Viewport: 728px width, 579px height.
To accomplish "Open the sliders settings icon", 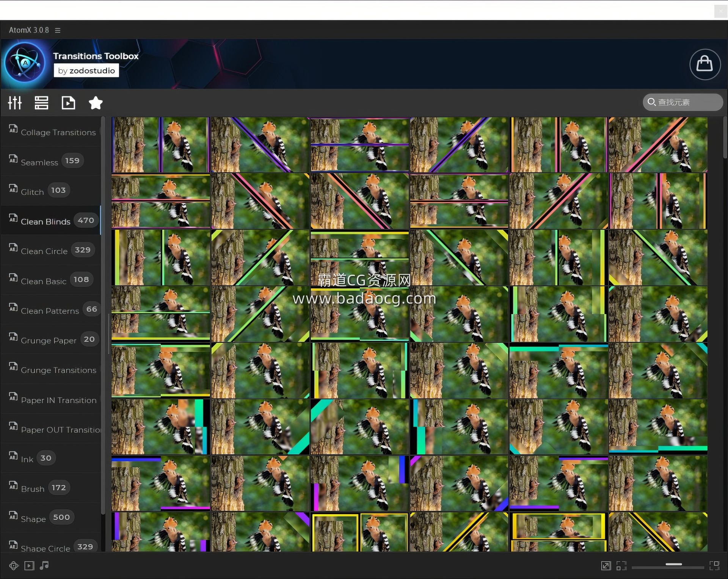I will coord(15,103).
